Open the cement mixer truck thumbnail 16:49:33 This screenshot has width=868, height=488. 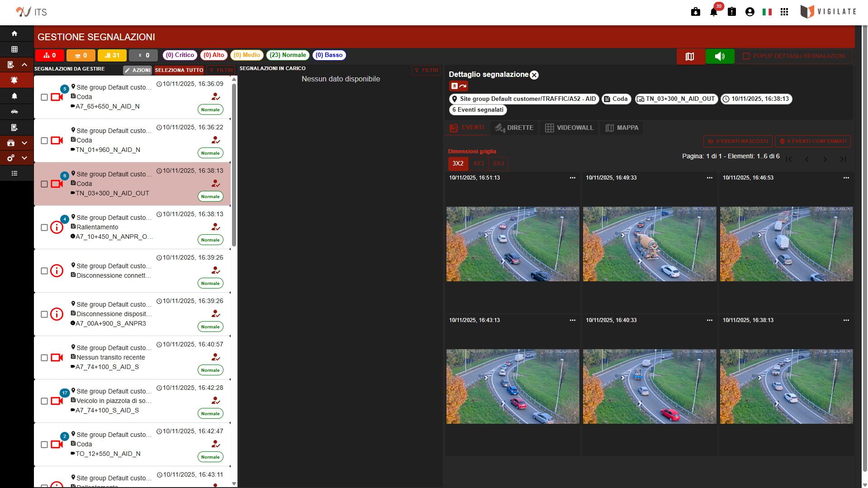pos(650,244)
